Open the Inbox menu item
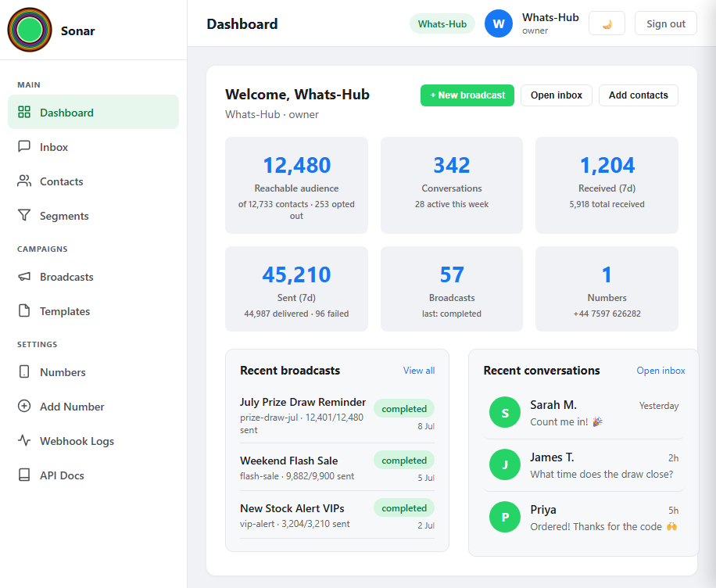This screenshot has width=716, height=588. [93, 147]
